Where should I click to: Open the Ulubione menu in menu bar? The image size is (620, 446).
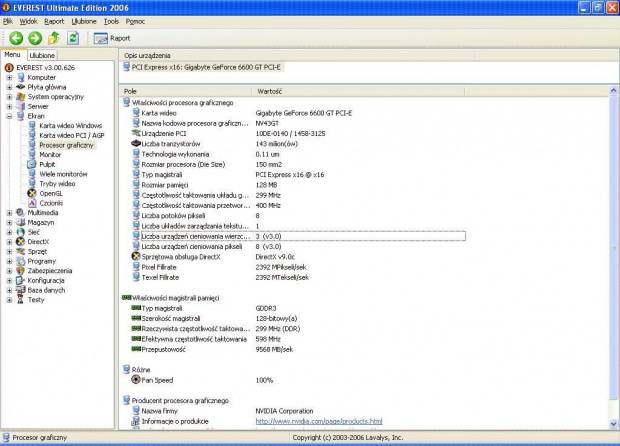84,21
